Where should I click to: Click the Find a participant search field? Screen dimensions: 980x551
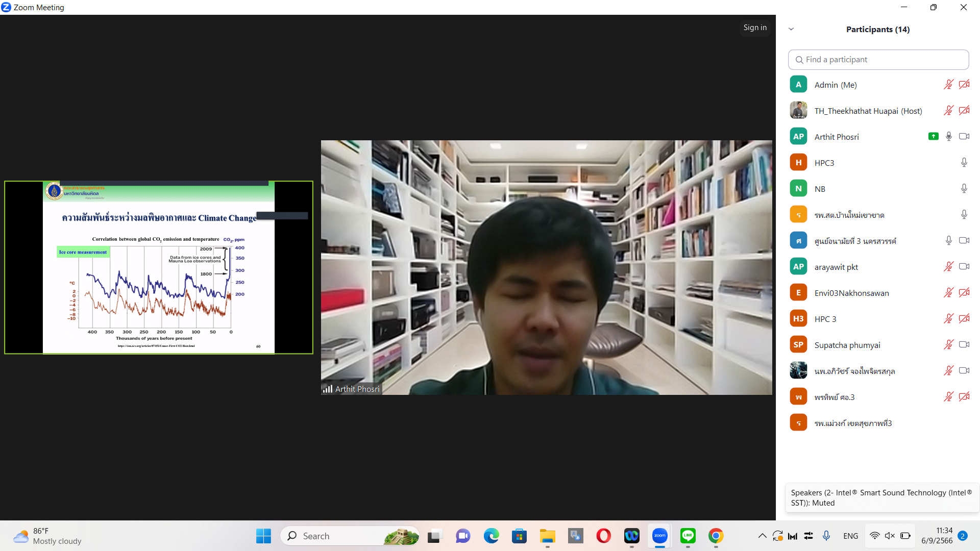(x=878, y=60)
